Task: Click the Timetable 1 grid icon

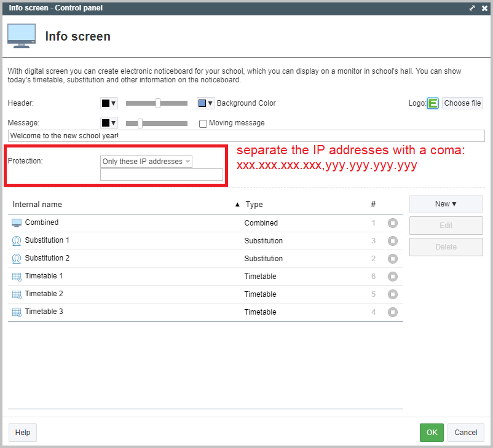Action: [17, 277]
